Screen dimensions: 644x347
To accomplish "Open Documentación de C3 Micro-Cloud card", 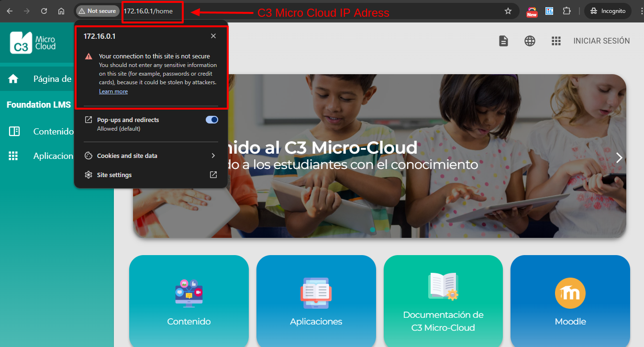I will (443, 301).
